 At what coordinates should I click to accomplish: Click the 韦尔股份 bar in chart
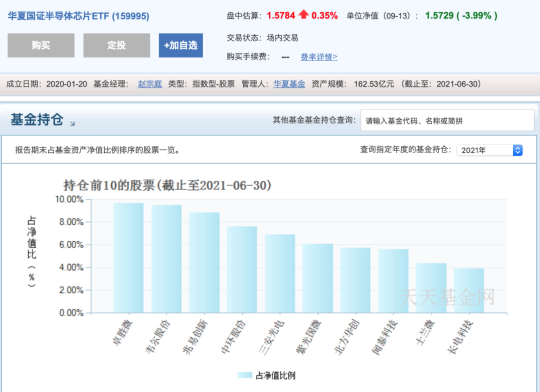[166, 259]
